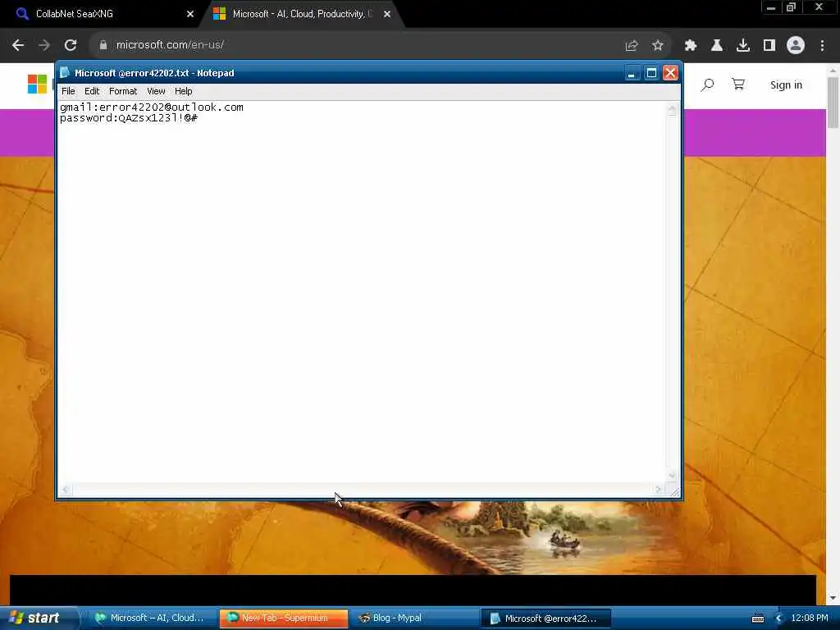Minimize the browser window
Image resolution: width=840 pixels, height=630 pixels.
click(771, 7)
